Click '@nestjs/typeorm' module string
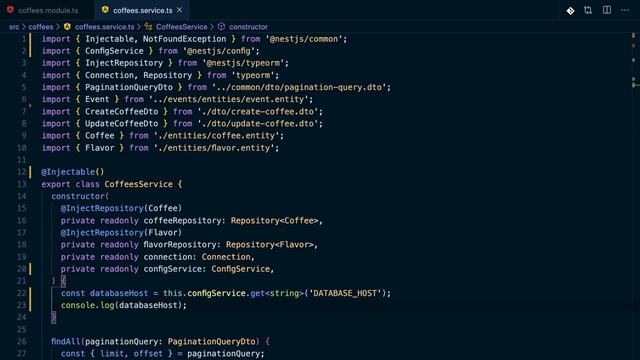640x360 pixels. (243, 63)
